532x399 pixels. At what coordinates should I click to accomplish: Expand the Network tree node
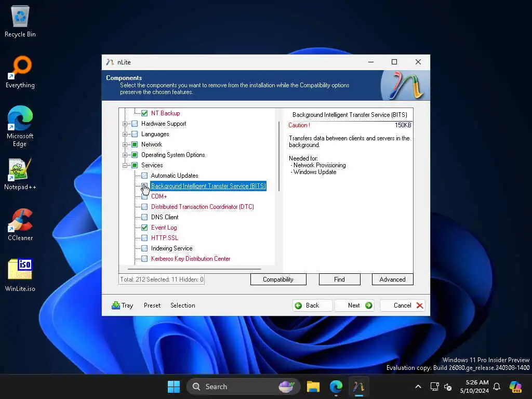(x=125, y=144)
